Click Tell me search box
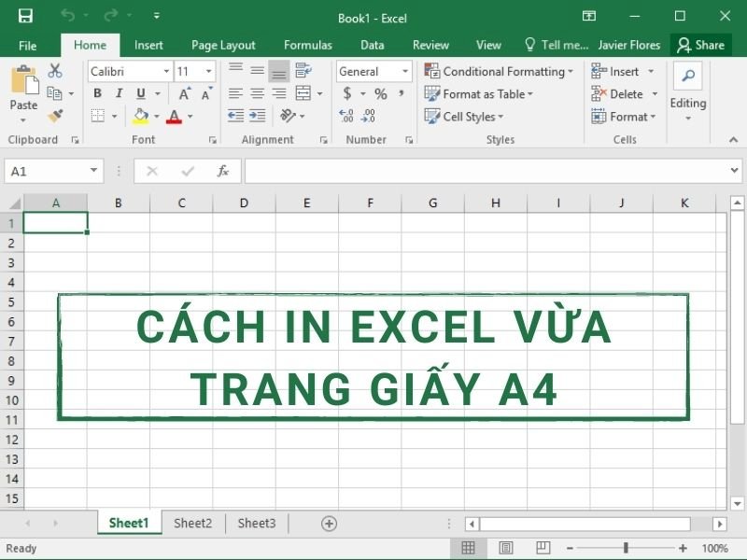Screen dimensions: 747x560 pos(557,45)
